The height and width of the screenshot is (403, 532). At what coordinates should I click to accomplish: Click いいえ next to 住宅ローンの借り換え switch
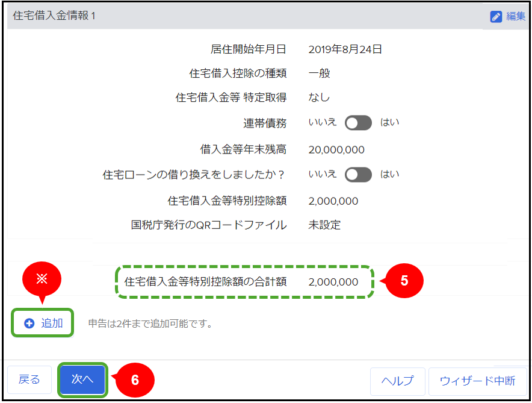pos(323,174)
